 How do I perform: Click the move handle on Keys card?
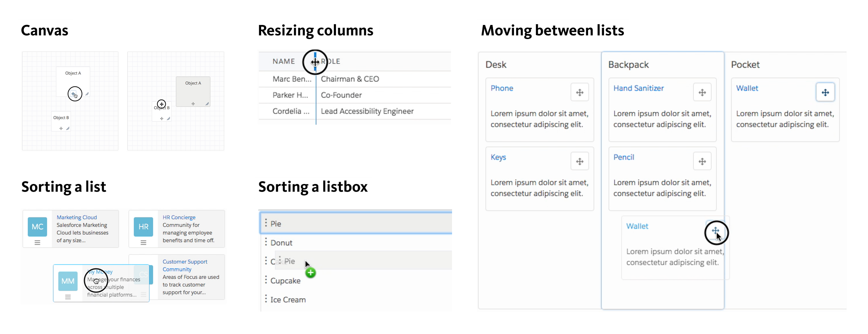[579, 161]
